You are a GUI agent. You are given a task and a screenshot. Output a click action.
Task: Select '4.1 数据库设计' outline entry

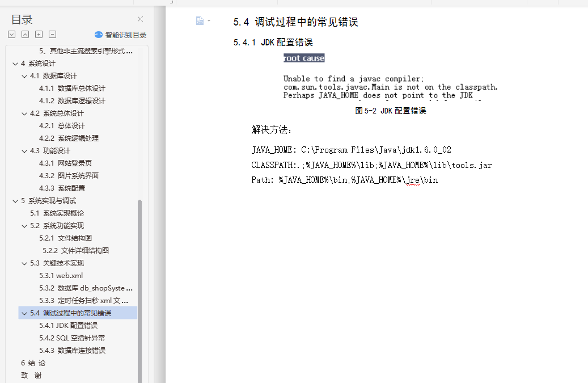point(53,76)
